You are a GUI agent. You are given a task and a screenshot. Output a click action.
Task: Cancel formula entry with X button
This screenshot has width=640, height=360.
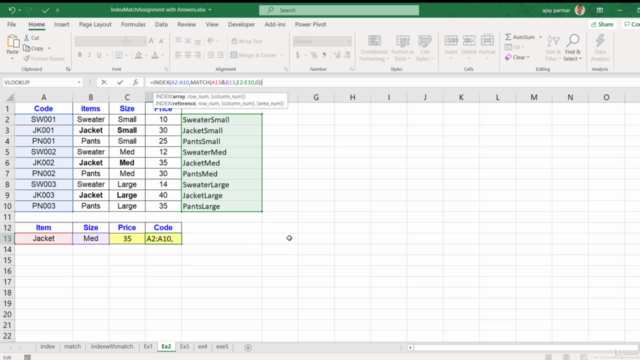pos(104,82)
